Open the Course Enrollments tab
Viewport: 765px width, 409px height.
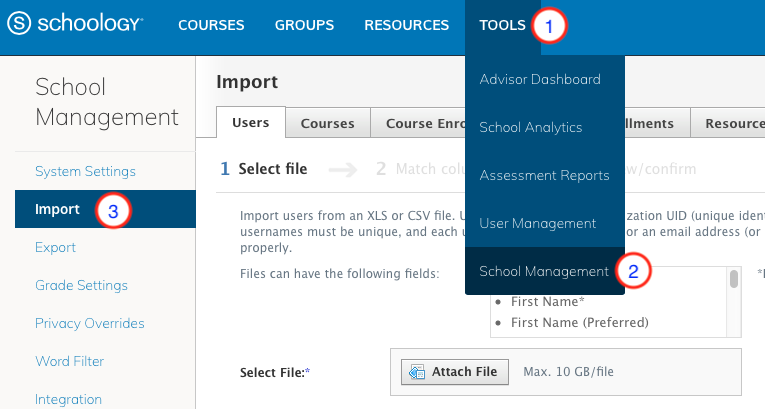pyautogui.click(x=418, y=124)
